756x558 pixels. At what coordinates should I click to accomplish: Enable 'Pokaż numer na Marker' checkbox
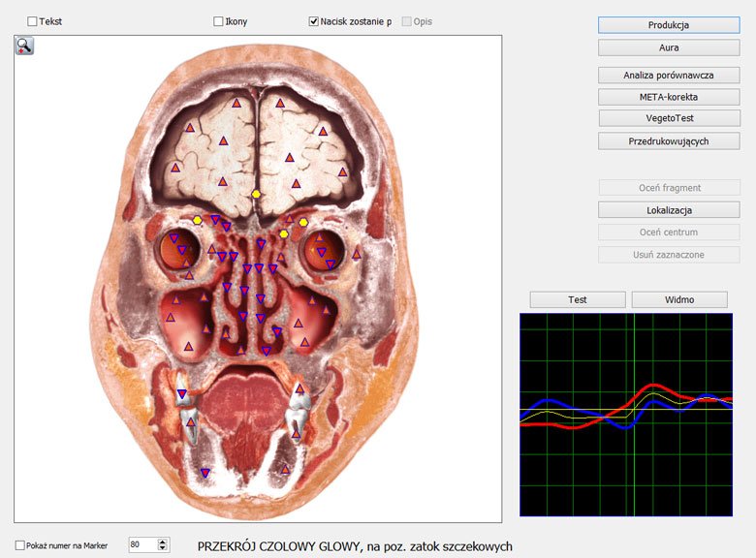tap(21, 545)
